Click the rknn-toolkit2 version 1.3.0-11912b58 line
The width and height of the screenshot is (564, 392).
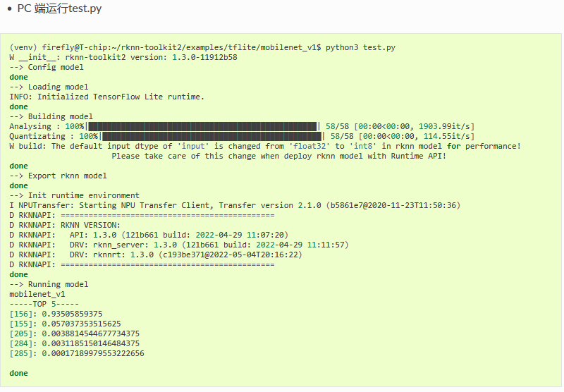click(x=123, y=57)
